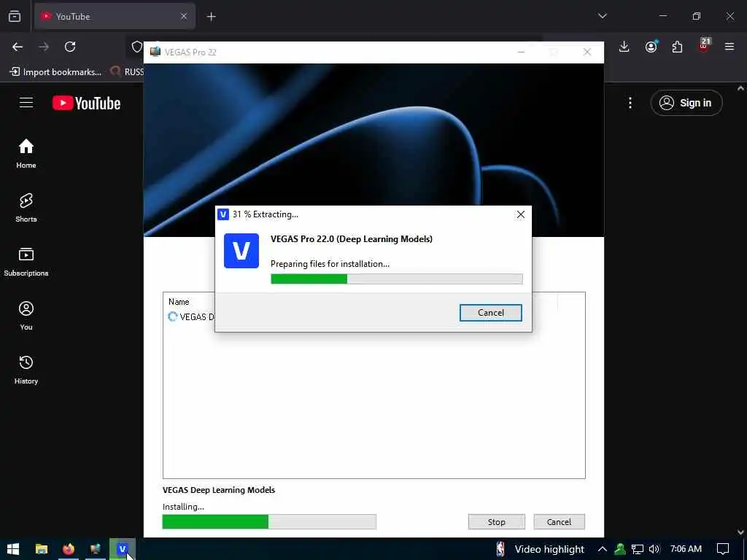Viewport: 747px width, 560px height.
Task: Open the You section on YouTube
Action: pos(26,315)
